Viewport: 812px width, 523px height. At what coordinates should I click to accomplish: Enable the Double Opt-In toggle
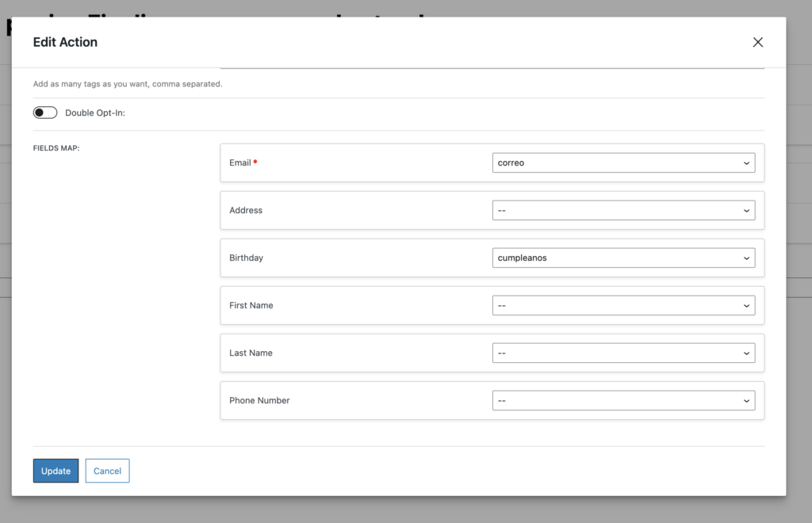[x=45, y=113]
